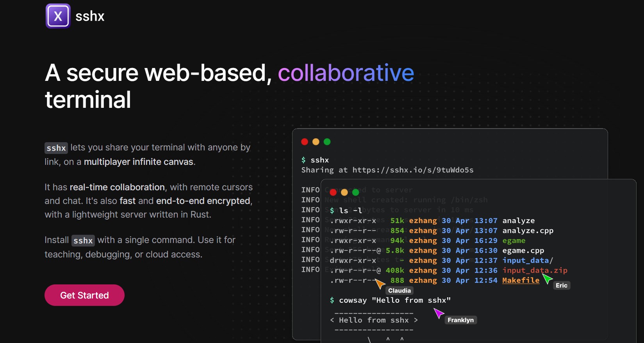Click the 'real-time collaboration' bold text
Screen dimensions: 644x343
click(117, 187)
